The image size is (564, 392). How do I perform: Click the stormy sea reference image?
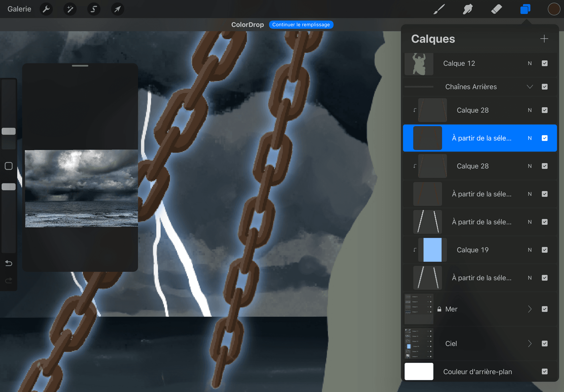[x=81, y=188]
